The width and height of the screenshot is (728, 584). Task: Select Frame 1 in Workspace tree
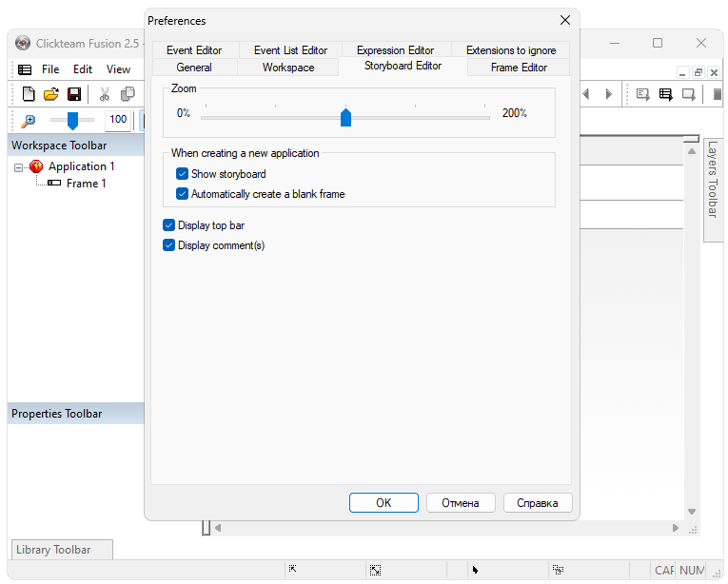[87, 184]
